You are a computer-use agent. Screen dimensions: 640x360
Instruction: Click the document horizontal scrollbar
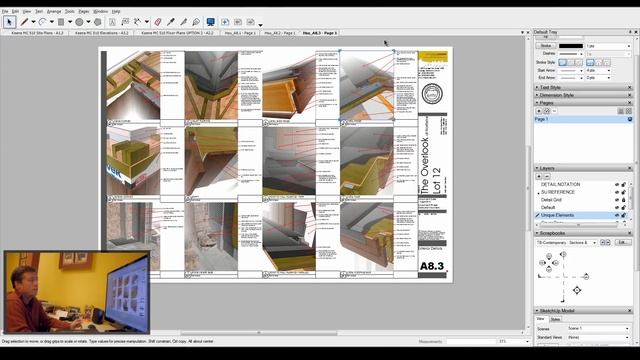point(259,333)
